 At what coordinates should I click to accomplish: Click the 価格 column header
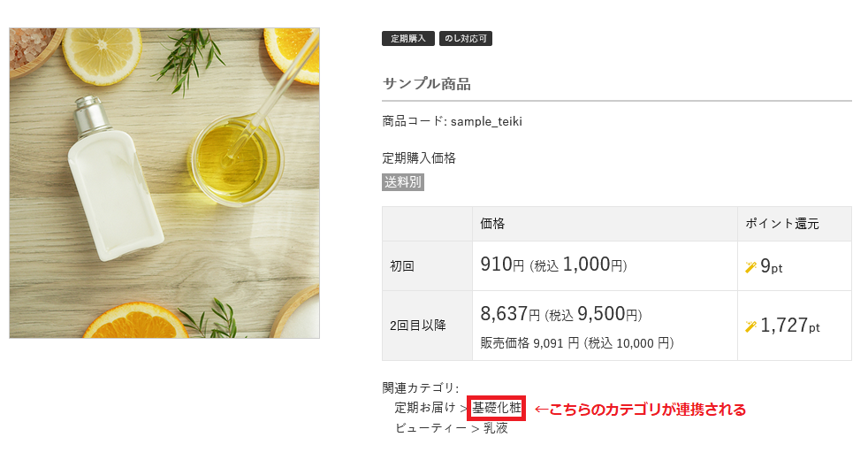[x=492, y=224]
